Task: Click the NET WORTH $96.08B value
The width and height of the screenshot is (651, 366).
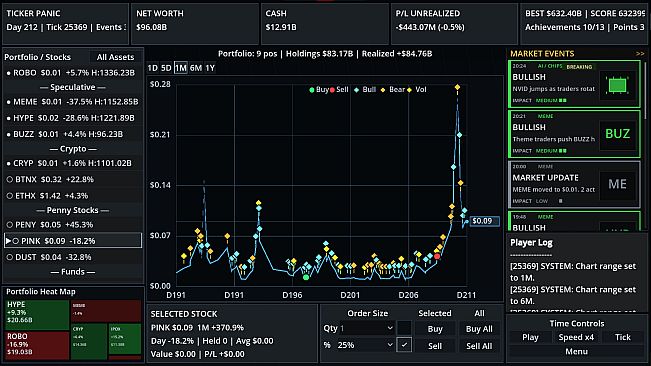Action: tap(152, 27)
